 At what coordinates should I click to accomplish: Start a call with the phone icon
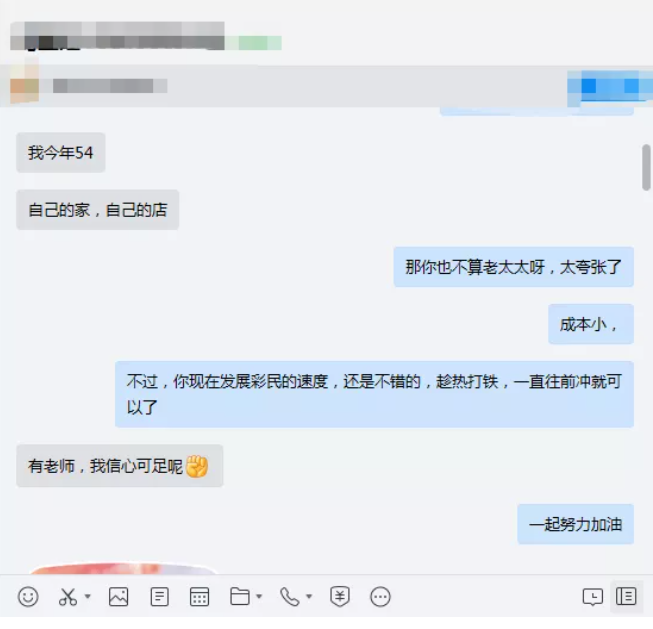tap(289, 597)
